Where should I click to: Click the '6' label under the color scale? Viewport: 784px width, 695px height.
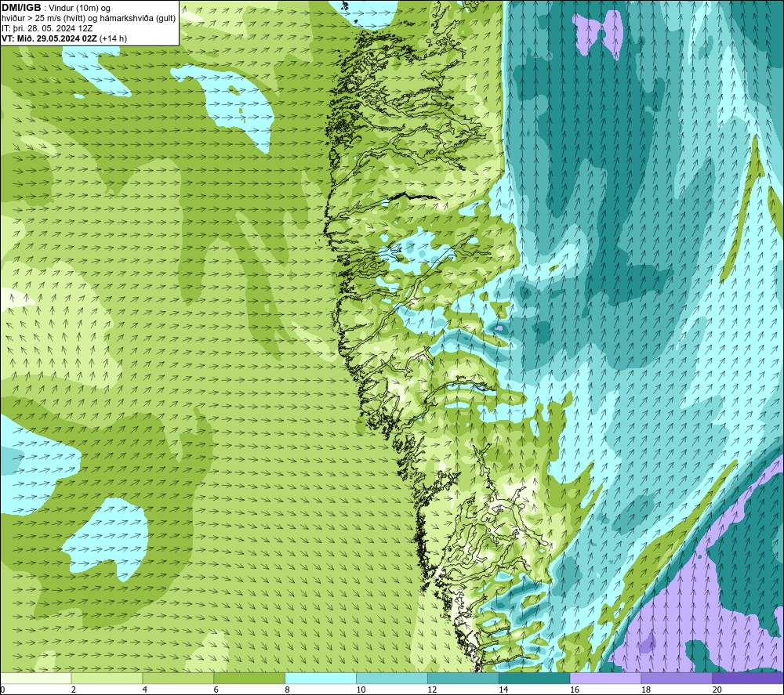coord(216,690)
